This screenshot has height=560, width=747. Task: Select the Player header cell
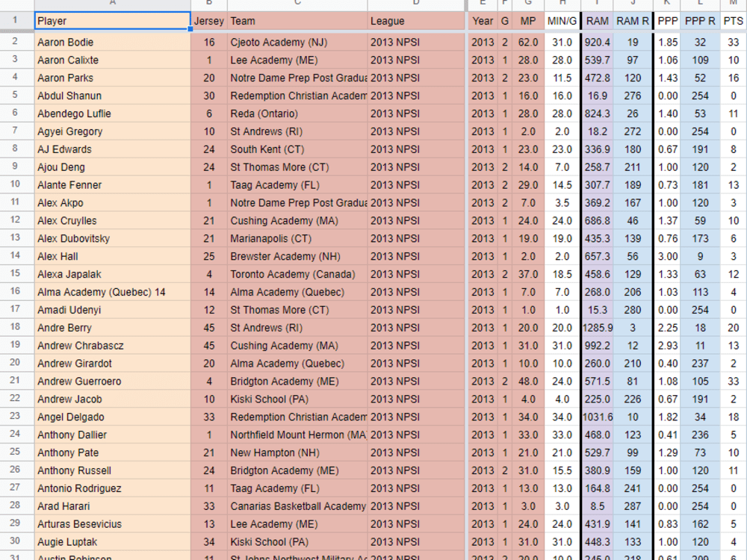coord(113,21)
